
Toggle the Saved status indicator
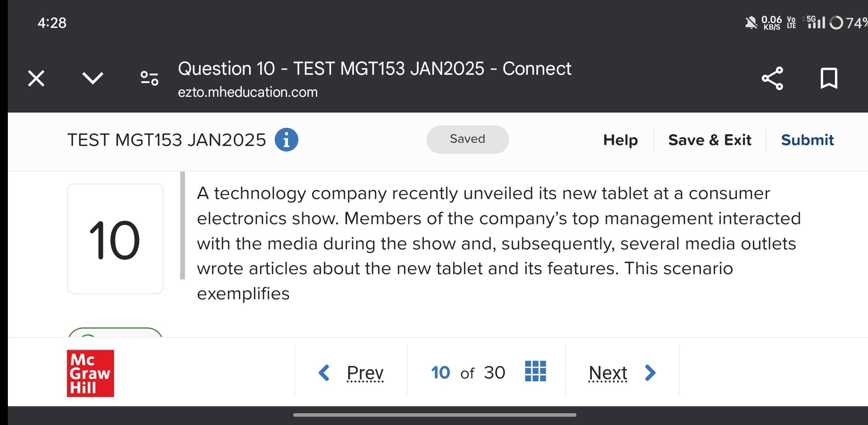click(467, 140)
